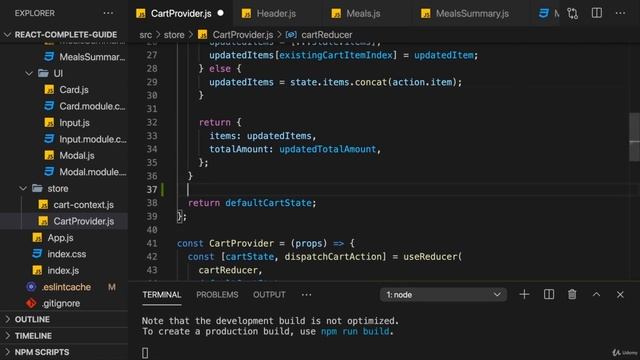Kill terminal with trash icon

coord(572,294)
